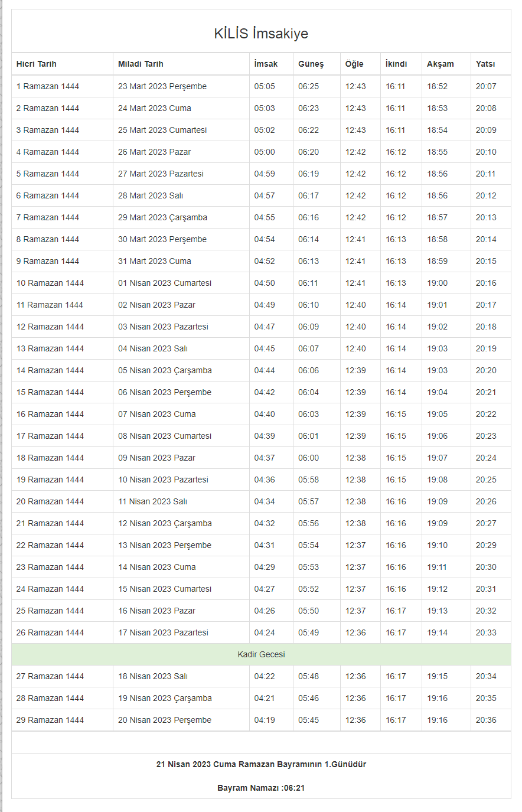
Task: Select the 01 Nisan 2023 Cumartesi cell
Action: (x=165, y=283)
